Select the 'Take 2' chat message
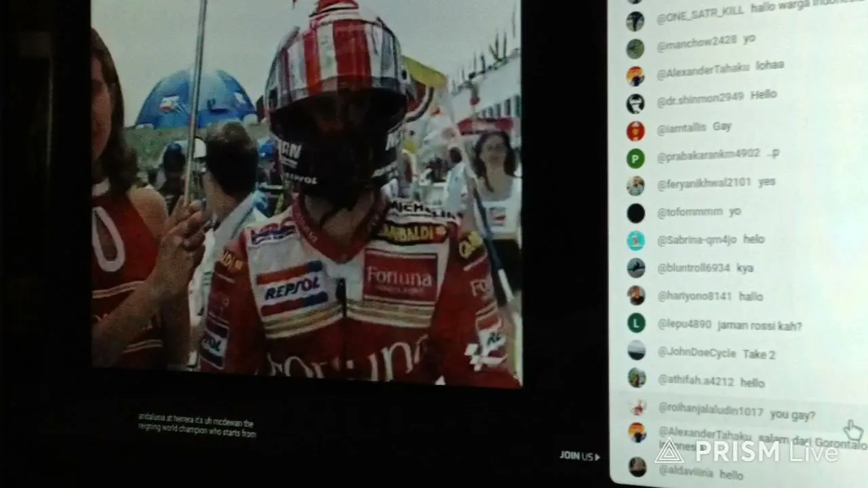This screenshot has width=868, height=488. (759, 354)
